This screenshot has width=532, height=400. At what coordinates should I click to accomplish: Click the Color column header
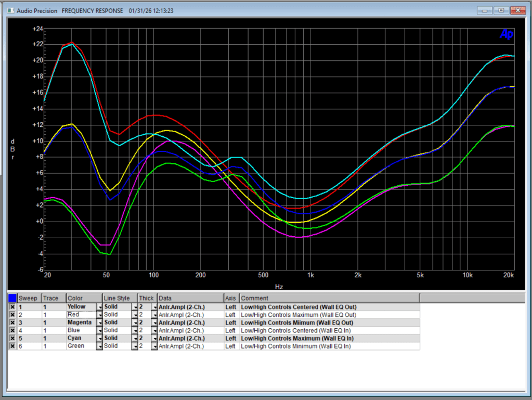[84, 298]
